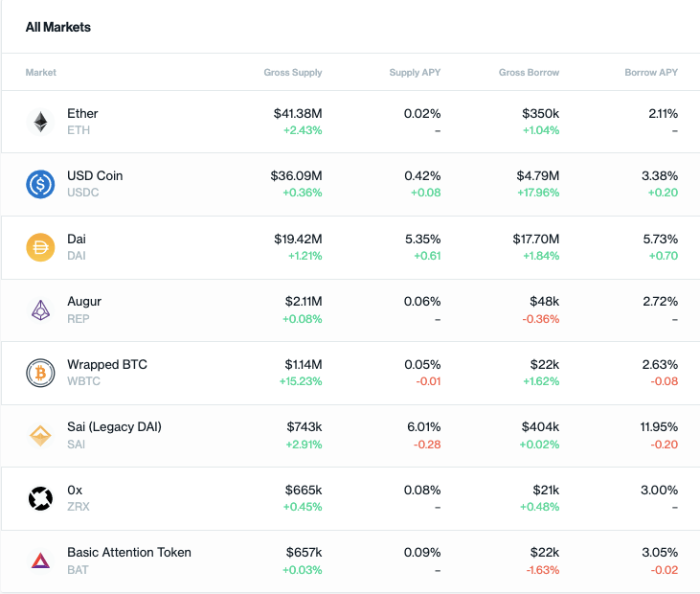The image size is (700, 594).
Task: Click USD Coin gross supply $36.09M
Action: pyautogui.click(x=296, y=176)
